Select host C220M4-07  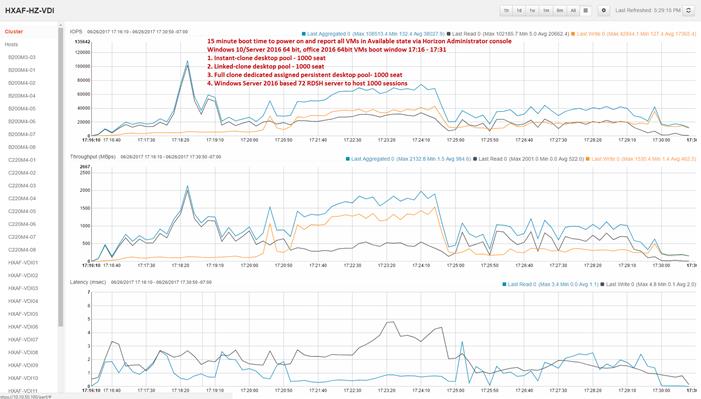coord(22,237)
